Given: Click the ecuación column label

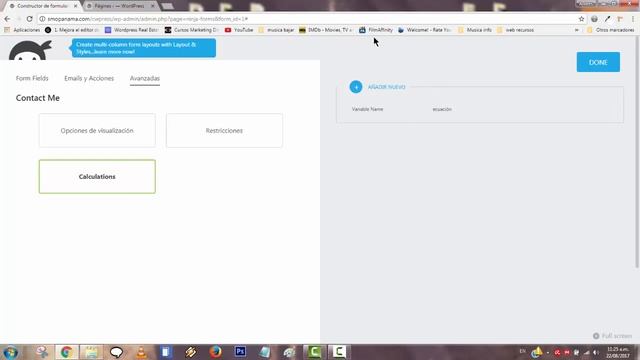Looking at the screenshot, I should (442, 109).
